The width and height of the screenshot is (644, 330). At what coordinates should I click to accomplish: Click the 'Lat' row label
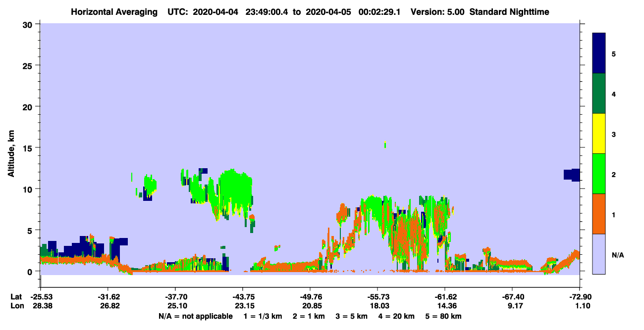[16, 297]
